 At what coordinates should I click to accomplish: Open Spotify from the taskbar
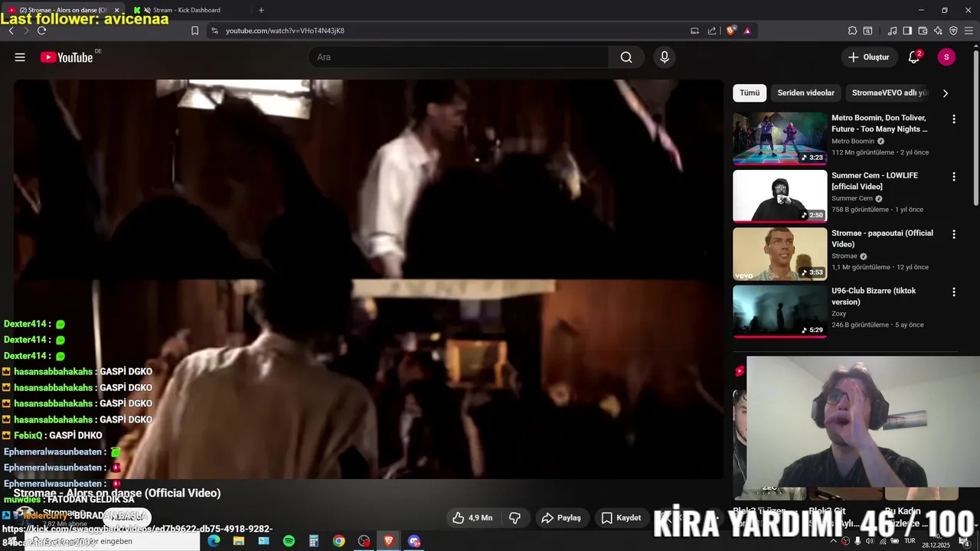pyautogui.click(x=289, y=541)
